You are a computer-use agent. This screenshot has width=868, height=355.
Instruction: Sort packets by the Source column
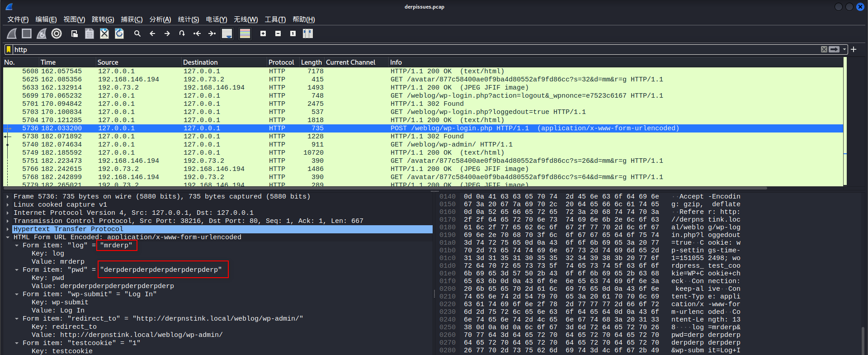138,62
